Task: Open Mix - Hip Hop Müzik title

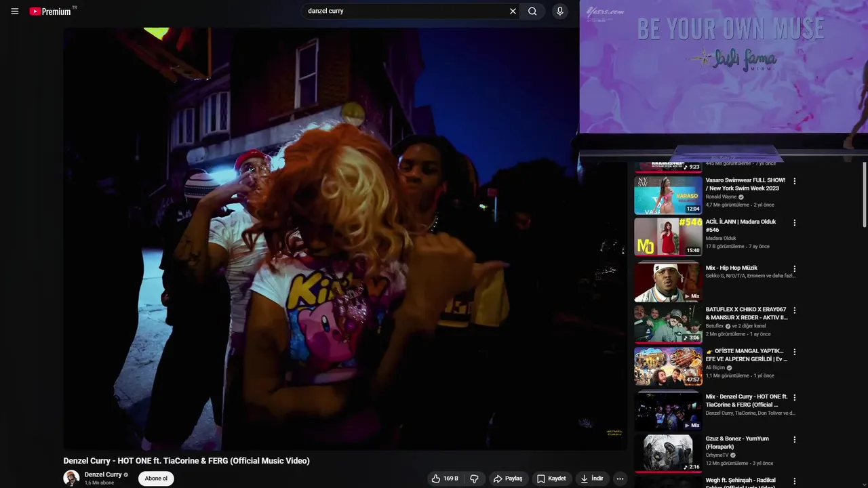Action: [x=732, y=268]
